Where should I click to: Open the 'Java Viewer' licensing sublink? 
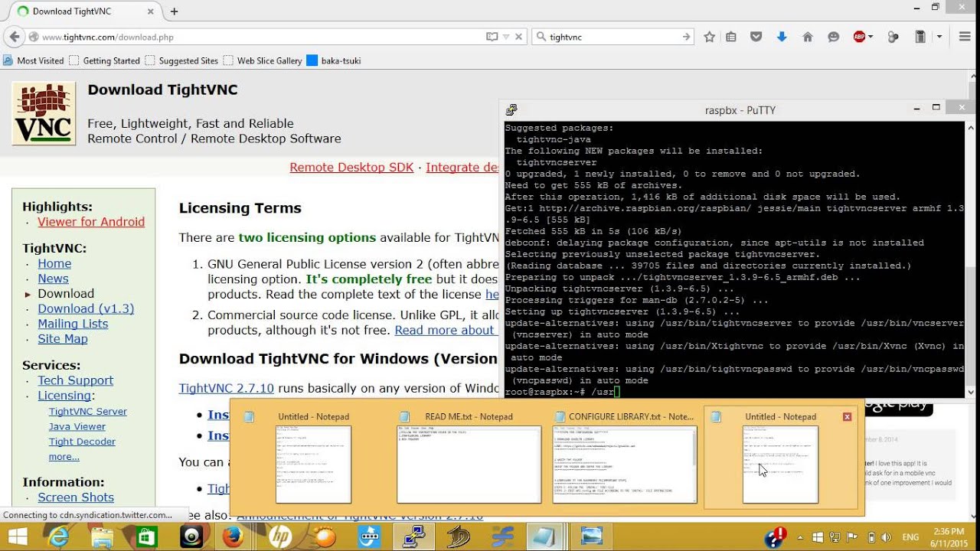click(77, 427)
